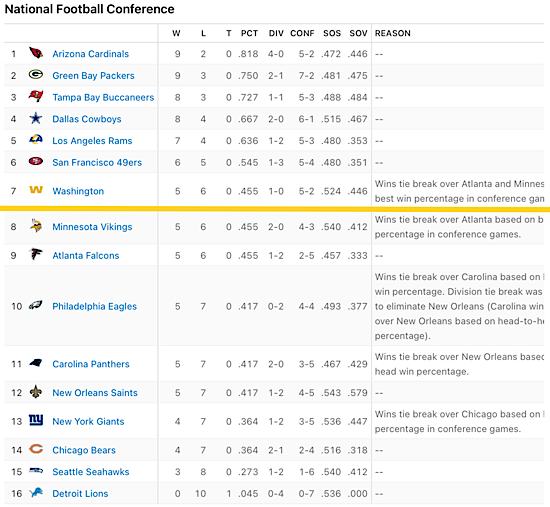
Task: Click the Minnesota Vikings logo
Action: pyautogui.click(x=36, y=226)
